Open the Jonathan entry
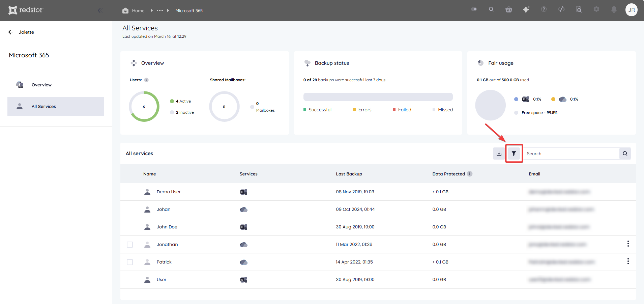 pyautogui.click(x=167, y=244)
